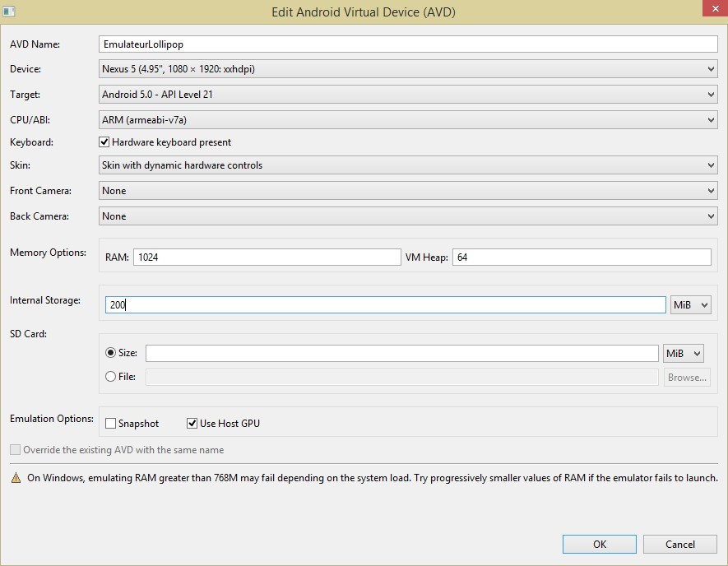Open the Front Camera dropdown
The height and width of the screenshot is (566, 728).
(408, 191)
